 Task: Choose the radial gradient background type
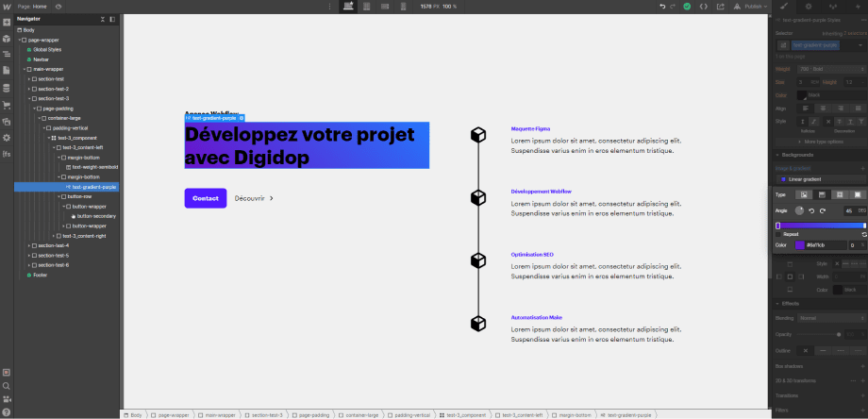[839, 194]
